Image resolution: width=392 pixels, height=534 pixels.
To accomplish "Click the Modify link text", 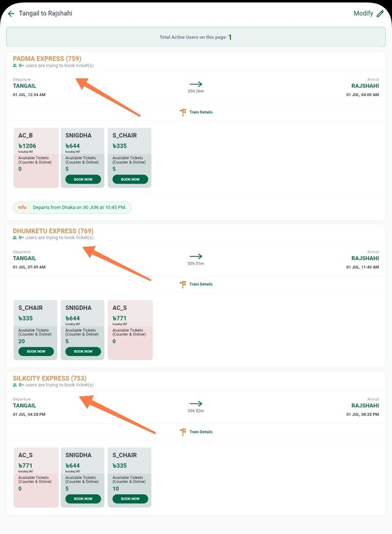I will [x=363, y=13].
